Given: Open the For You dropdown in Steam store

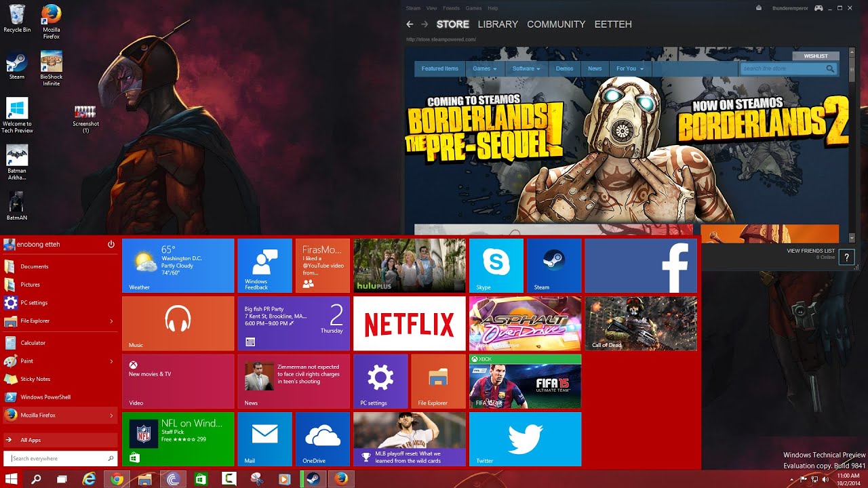Looking at the screenshot, I should (x=629, y=68).
